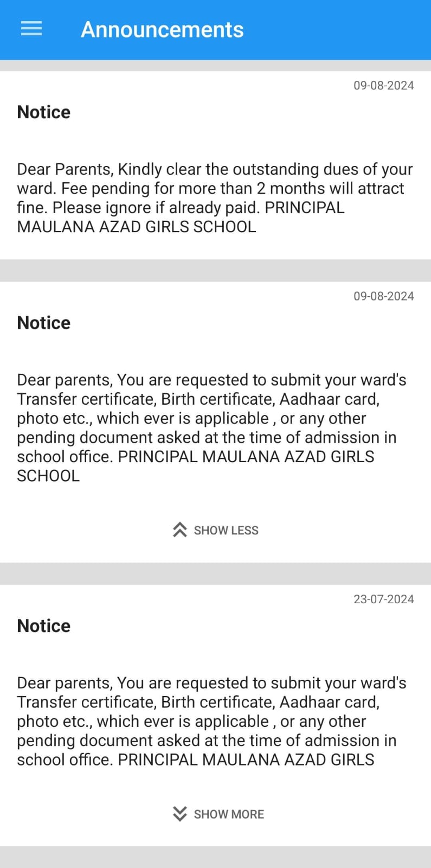Open the truncated notice text dated 23-07-2024
Image resolution: width=431 pixels, height=868 pixels.
(211, 721)
